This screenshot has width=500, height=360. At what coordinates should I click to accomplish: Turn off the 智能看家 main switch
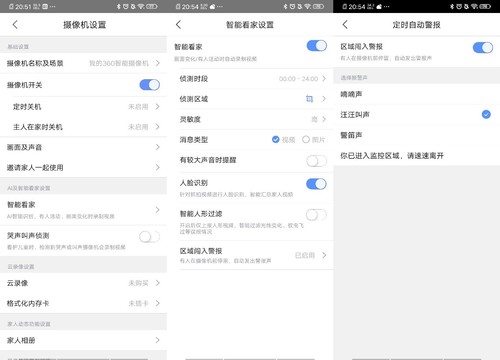[316, 46]
